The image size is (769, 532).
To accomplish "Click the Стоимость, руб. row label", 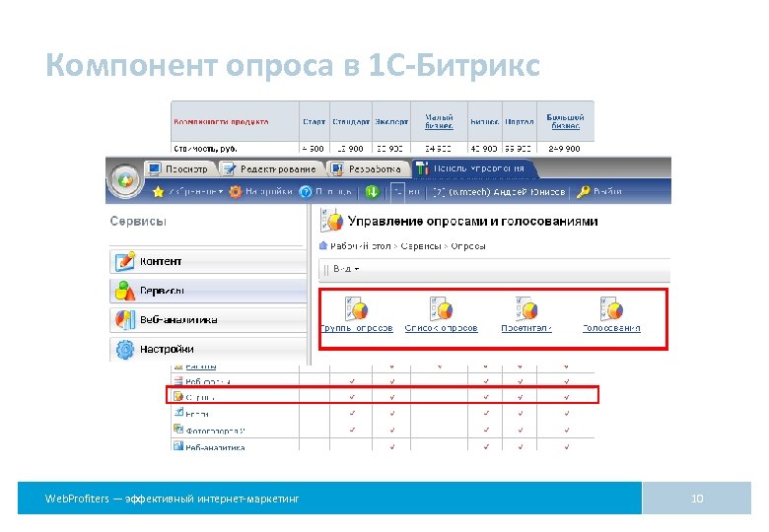I will click(x=205, y=149).
